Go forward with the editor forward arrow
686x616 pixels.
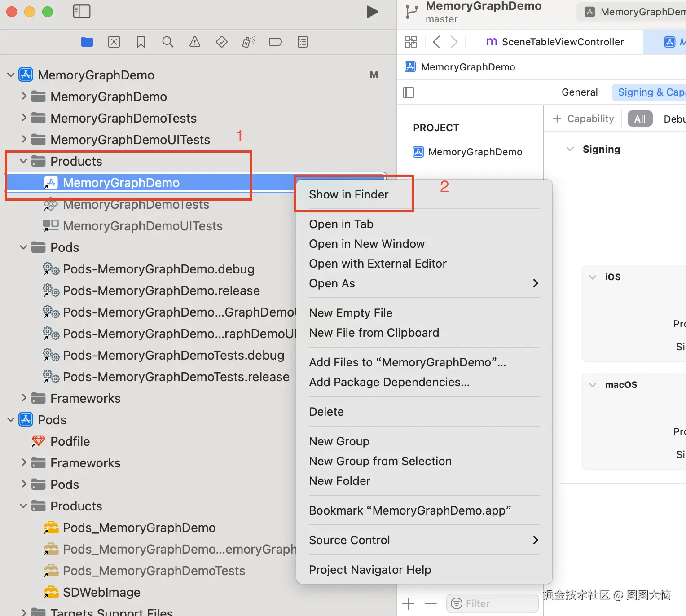[x=454, y=42]
